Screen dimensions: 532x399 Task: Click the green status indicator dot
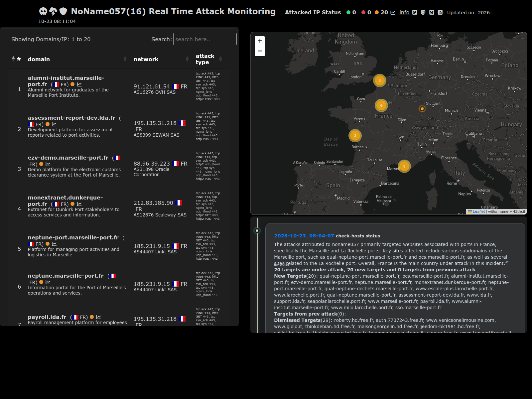348,12
